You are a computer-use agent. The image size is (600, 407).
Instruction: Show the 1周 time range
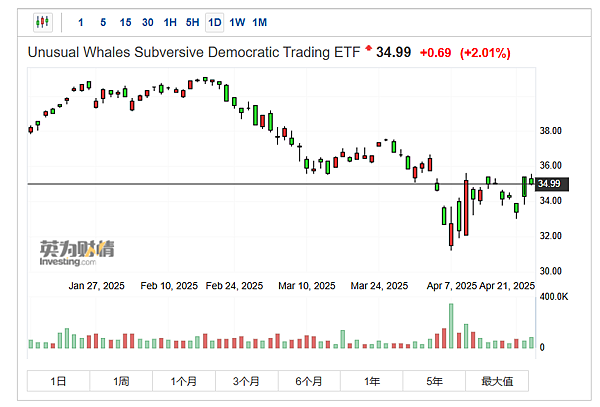pos(121,381)
